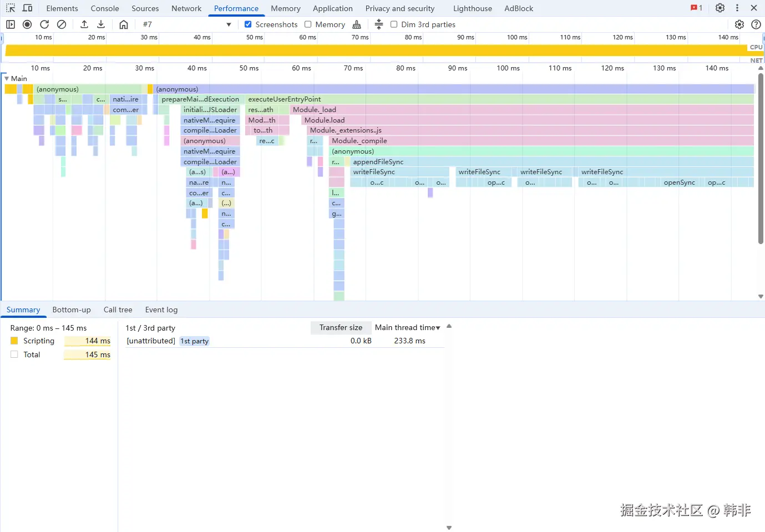765x532 pixels.
Task: Open the Sources tab
Action: 145,8
